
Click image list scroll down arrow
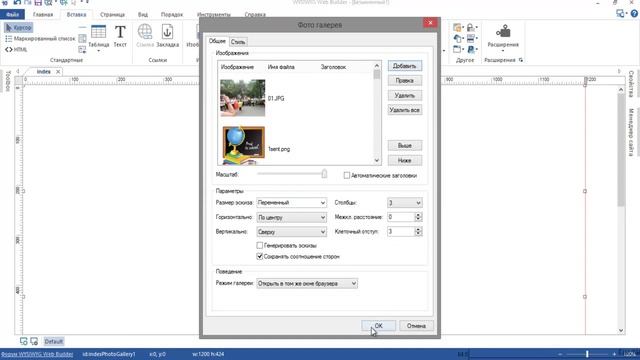pyautogui.click(x=377, y=160)
